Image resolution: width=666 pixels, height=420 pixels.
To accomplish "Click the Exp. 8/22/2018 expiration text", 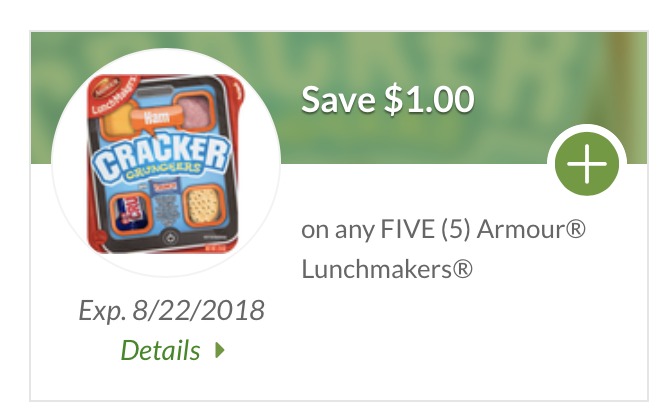I will [x=172, y=310].
